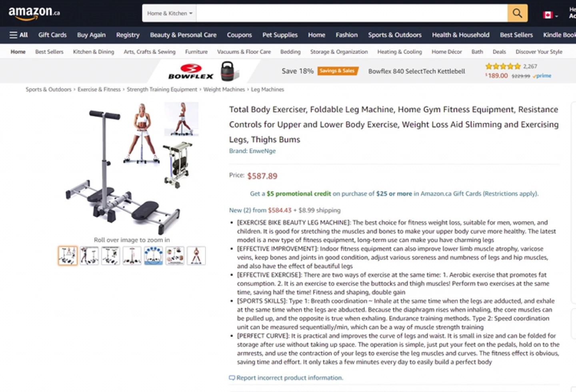Open Weight Machines breadcrumb link
This screenshot has width=576, height=392.
coord(224,90)
